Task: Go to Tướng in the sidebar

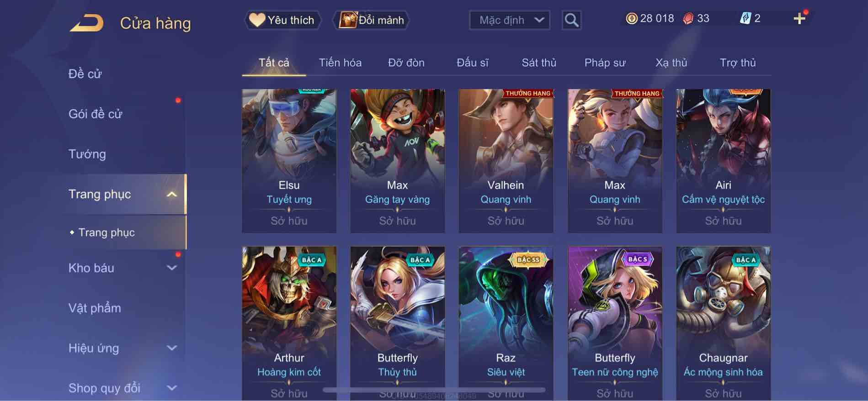Action: tap(87, 154)
